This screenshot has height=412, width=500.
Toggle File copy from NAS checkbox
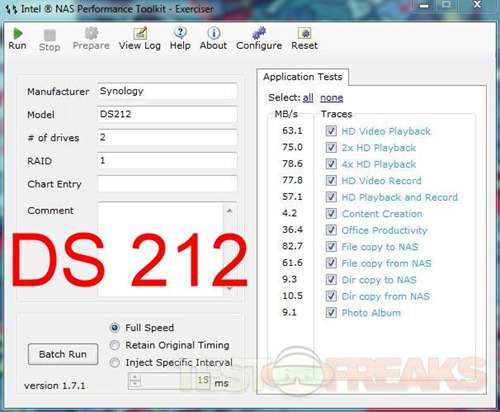point(331,263)
